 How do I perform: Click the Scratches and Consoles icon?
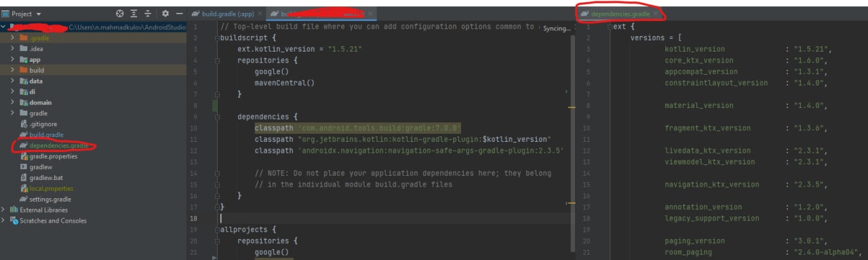(14, 221)
